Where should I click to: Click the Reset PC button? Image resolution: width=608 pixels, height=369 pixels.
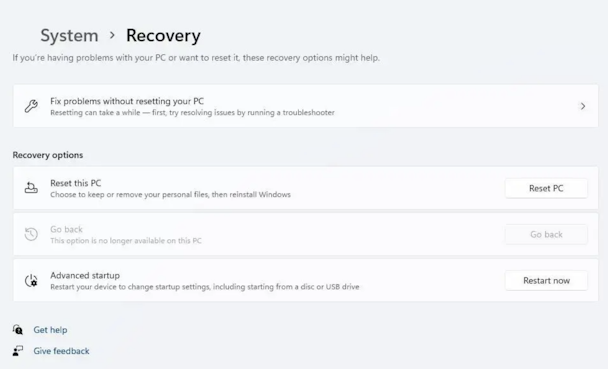pos(546,188)
